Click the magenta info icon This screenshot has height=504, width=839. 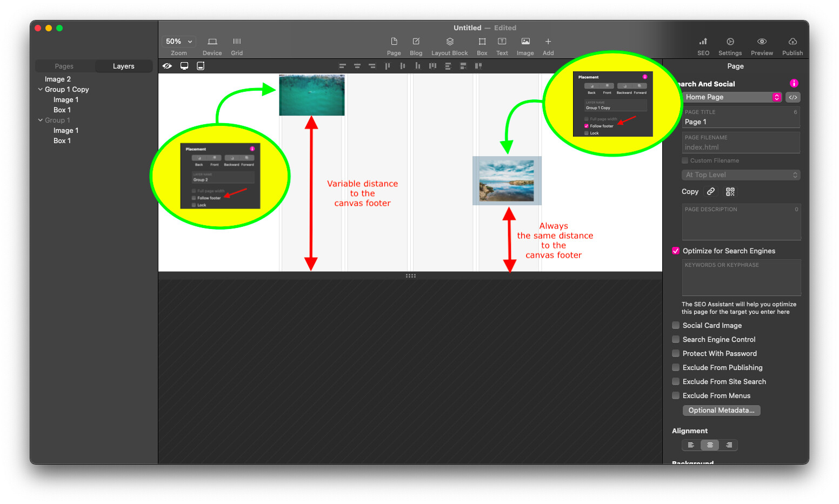(x=794, y=83)
